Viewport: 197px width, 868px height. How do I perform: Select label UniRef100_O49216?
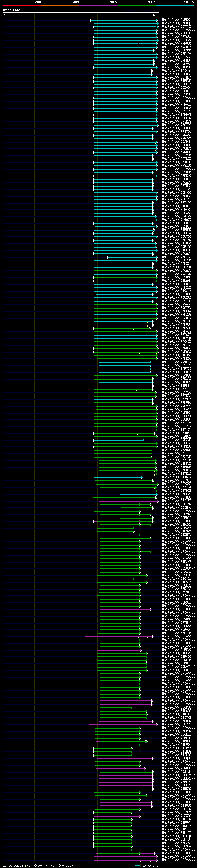point(177,291)
